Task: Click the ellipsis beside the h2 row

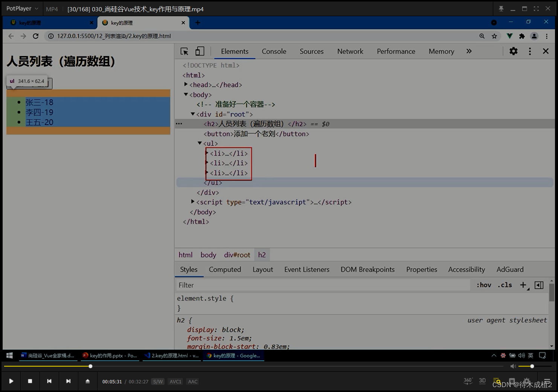Action: pos(179,124)
